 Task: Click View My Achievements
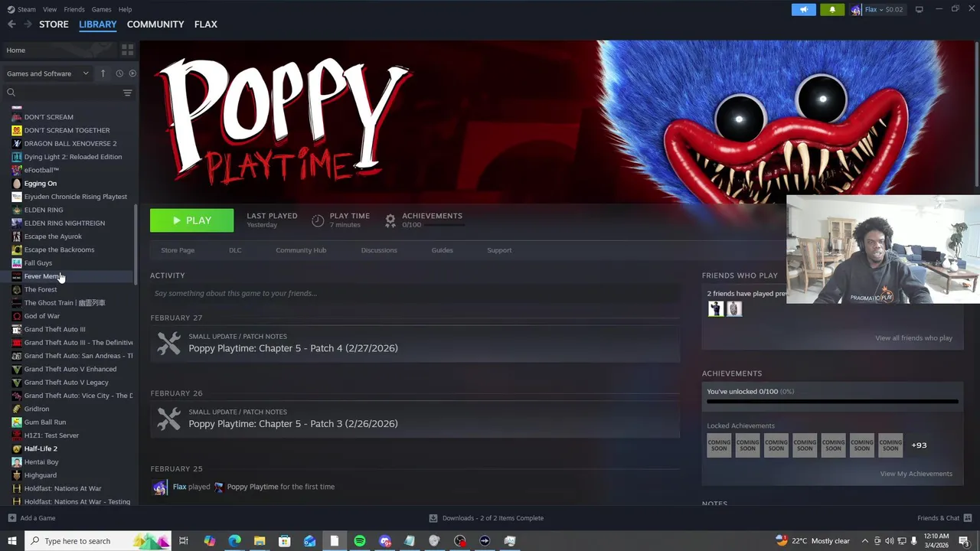point(916,474)
